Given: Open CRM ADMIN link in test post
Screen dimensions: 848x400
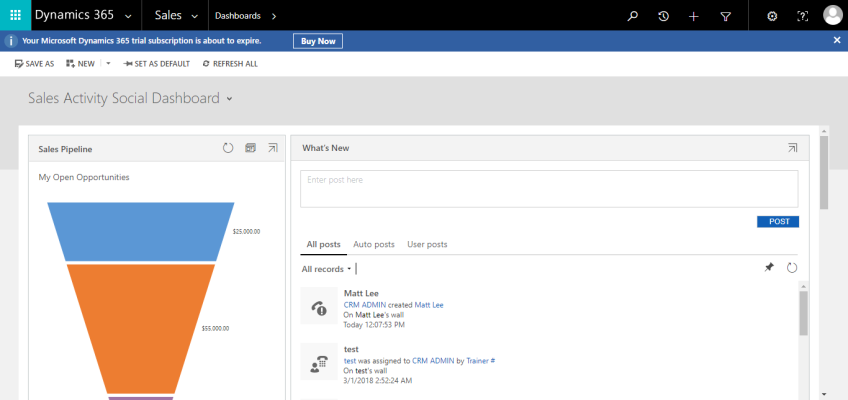Looking at the screenshot, I should click(x=433, y=361).
